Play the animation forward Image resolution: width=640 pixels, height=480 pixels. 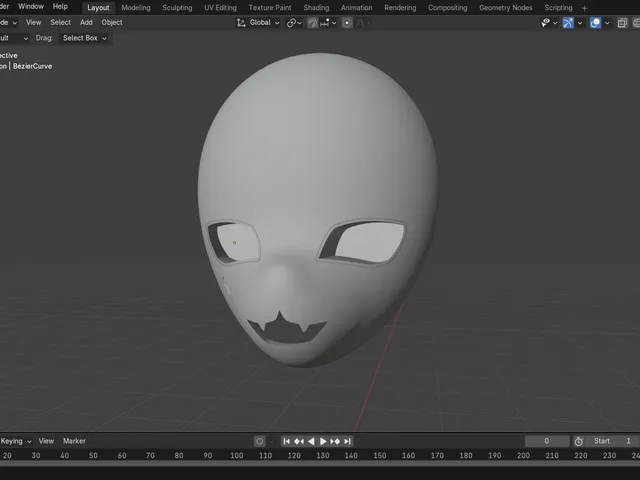tap(323, 441)
